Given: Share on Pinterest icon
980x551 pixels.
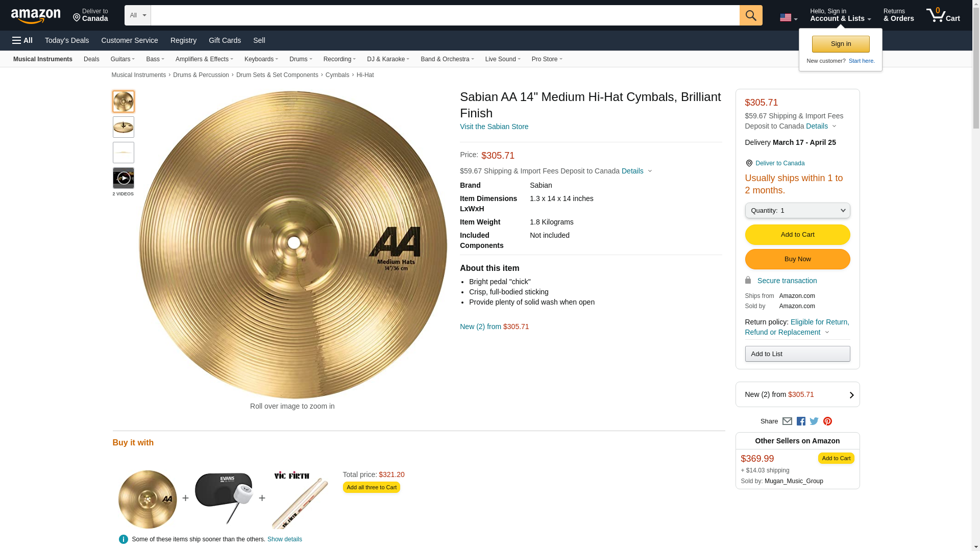Looking at the screenshot, I should (x=827, y=421).
